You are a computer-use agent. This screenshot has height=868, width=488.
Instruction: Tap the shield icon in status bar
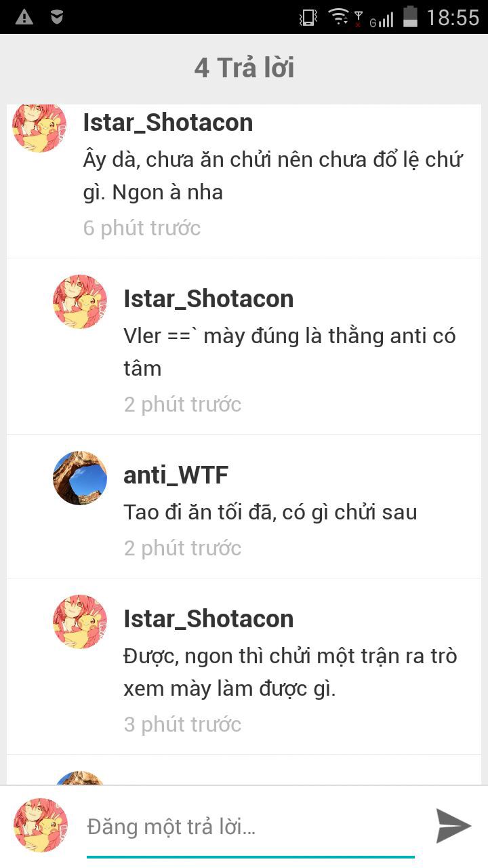(58, 17)
